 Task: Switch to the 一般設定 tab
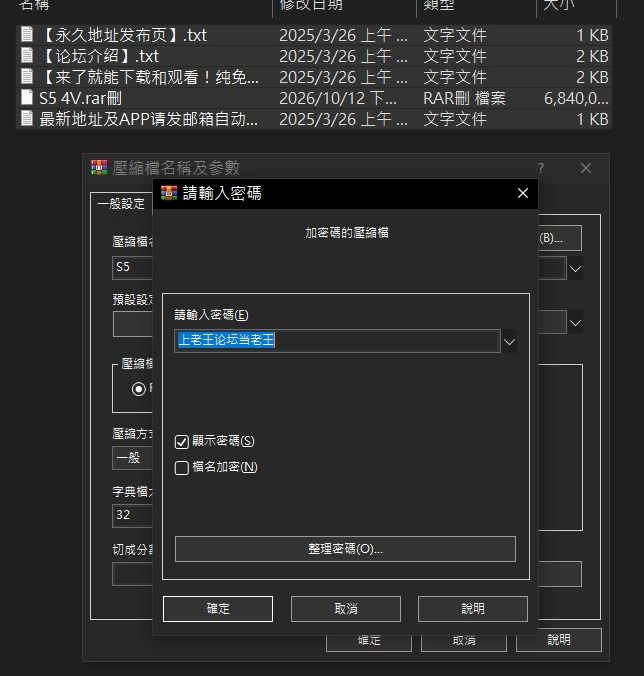point(121,203)
